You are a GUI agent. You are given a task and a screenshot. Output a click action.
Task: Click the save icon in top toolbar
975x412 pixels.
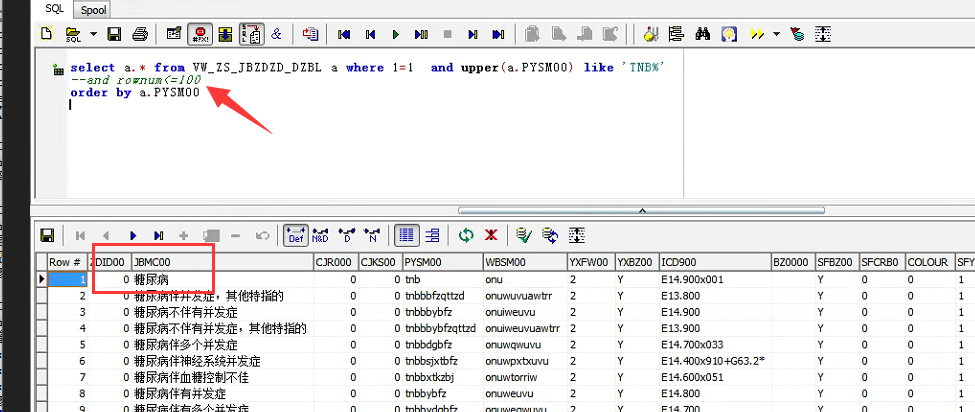(115, 34)
